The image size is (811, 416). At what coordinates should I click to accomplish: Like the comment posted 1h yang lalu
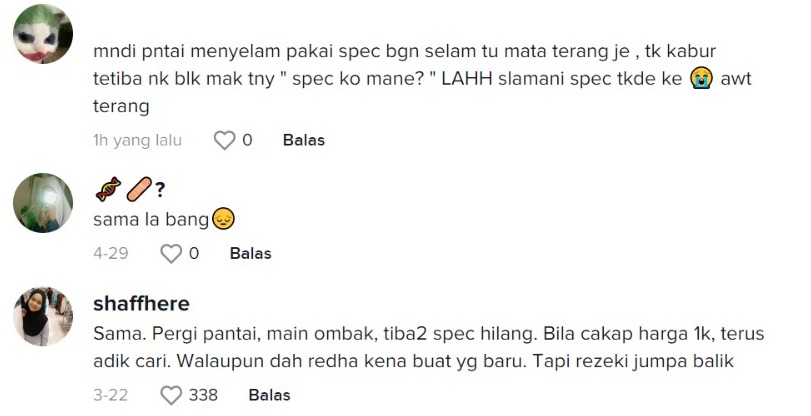coord(224,141)
